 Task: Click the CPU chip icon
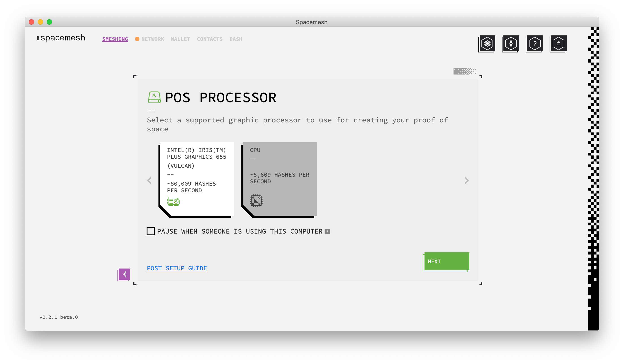256,201
